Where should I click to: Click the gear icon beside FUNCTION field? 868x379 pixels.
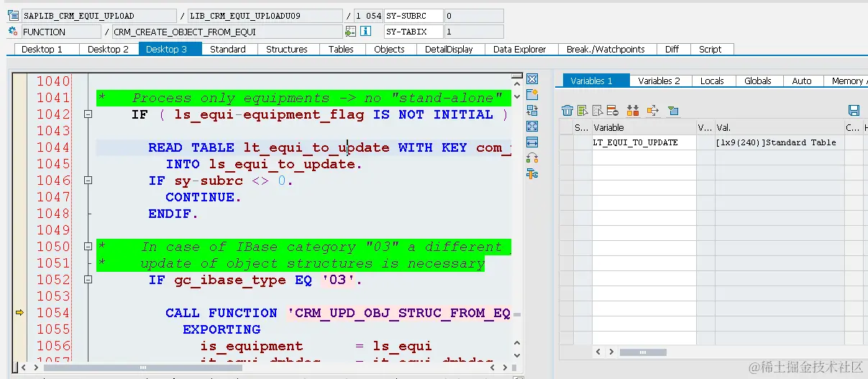[x=14, y=32]
